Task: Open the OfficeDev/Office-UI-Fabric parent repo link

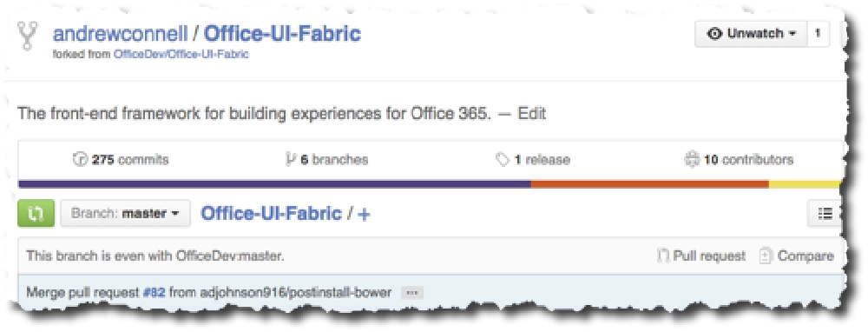Action: (x=181, y=54)
